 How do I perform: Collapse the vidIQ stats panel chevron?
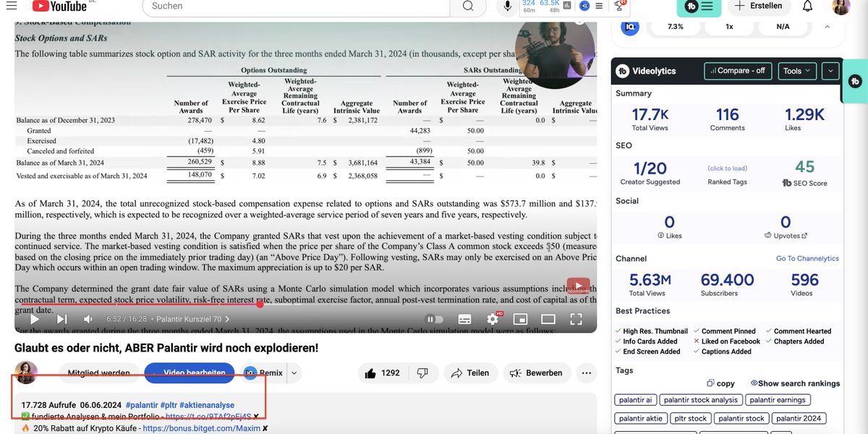click(827, 26)
